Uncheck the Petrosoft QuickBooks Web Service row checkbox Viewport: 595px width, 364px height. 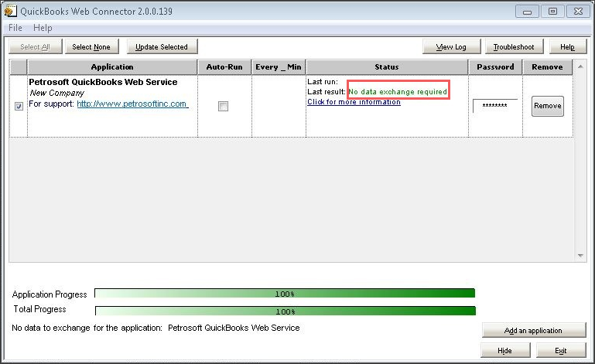[x=19, y=106]
